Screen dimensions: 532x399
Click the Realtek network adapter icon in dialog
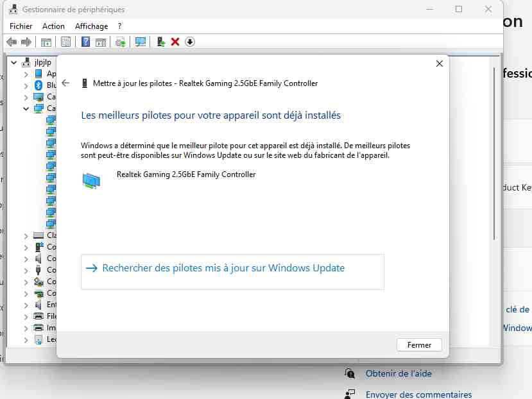(91, 180)
